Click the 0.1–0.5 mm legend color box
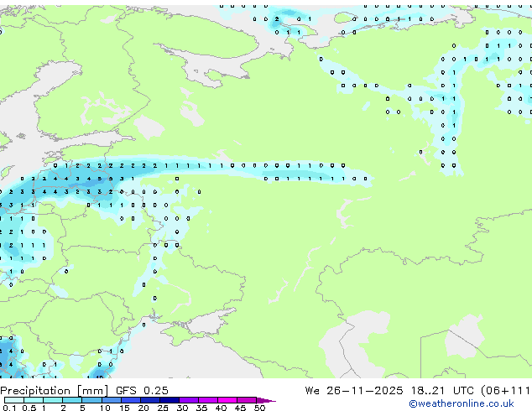This screenshot has height=411, width=532. pos(14,400)
